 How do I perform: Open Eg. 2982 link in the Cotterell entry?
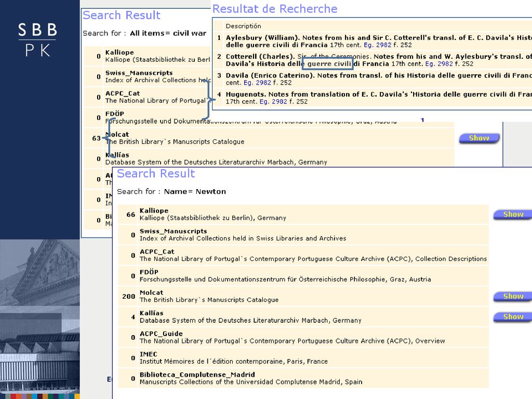[439, 64]
